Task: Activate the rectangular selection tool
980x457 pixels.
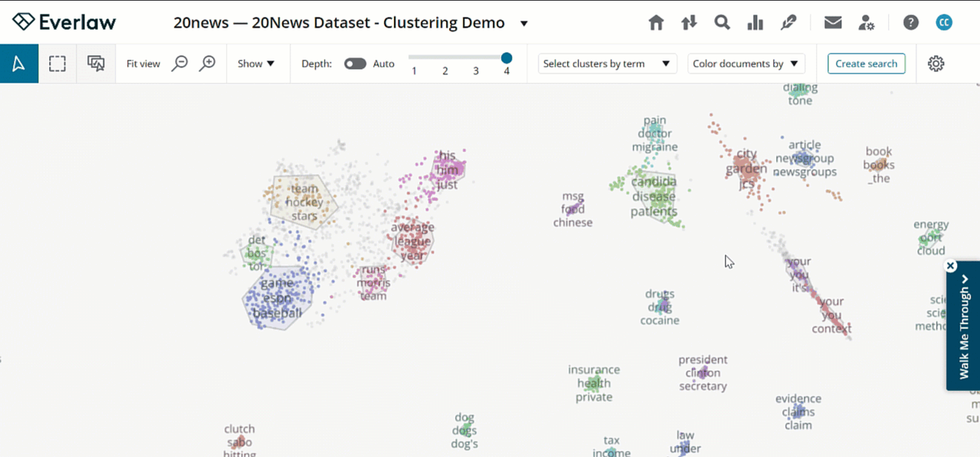Action: (x=57, y=63)
